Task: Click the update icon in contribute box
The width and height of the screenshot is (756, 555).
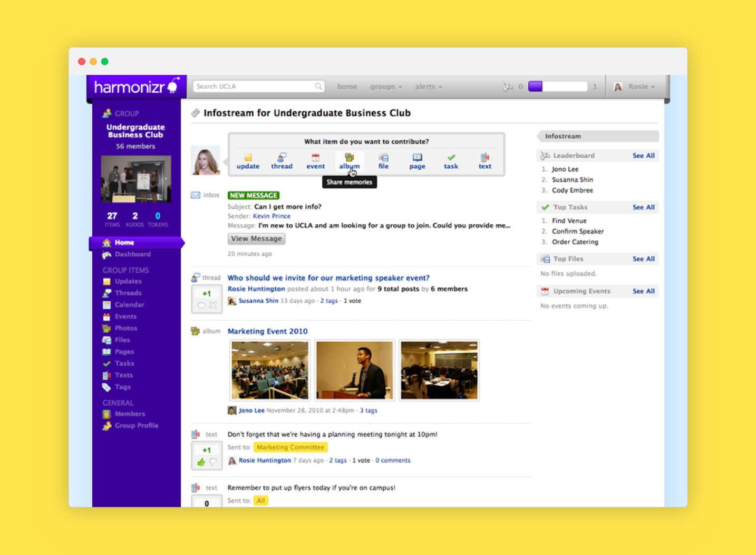Action: (248, 158)
